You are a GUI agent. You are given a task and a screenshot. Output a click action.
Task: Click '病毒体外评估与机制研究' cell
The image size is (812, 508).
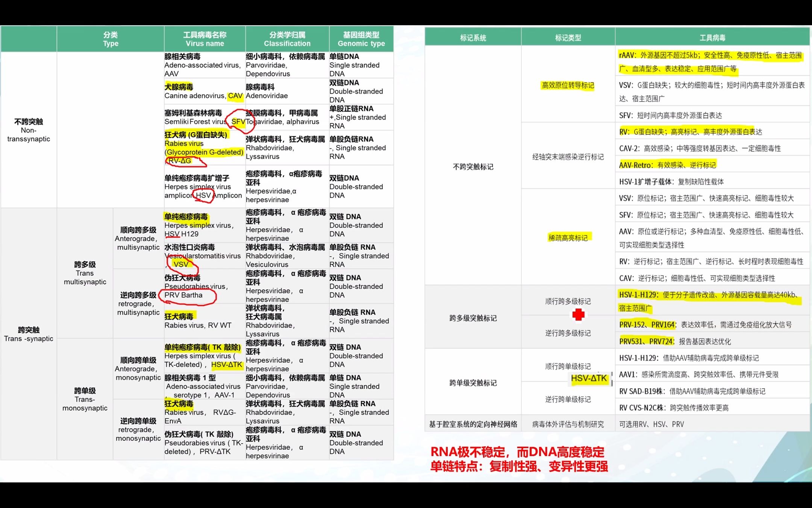click(x=568, y=424)
